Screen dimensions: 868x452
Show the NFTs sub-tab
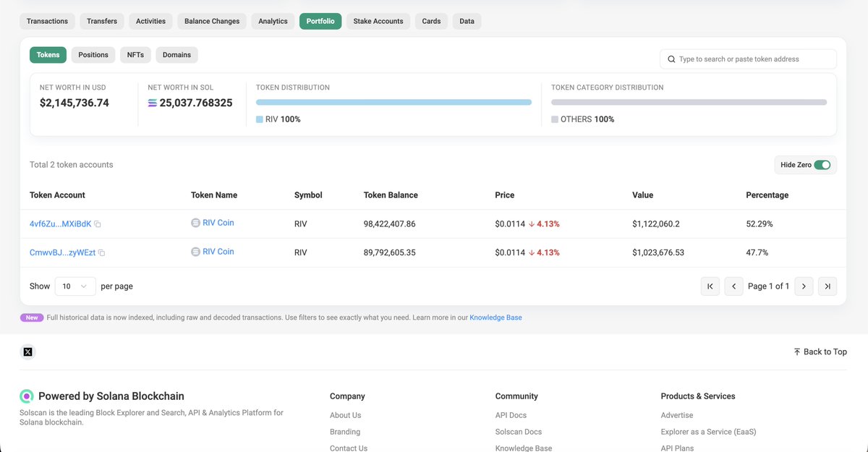135,55
